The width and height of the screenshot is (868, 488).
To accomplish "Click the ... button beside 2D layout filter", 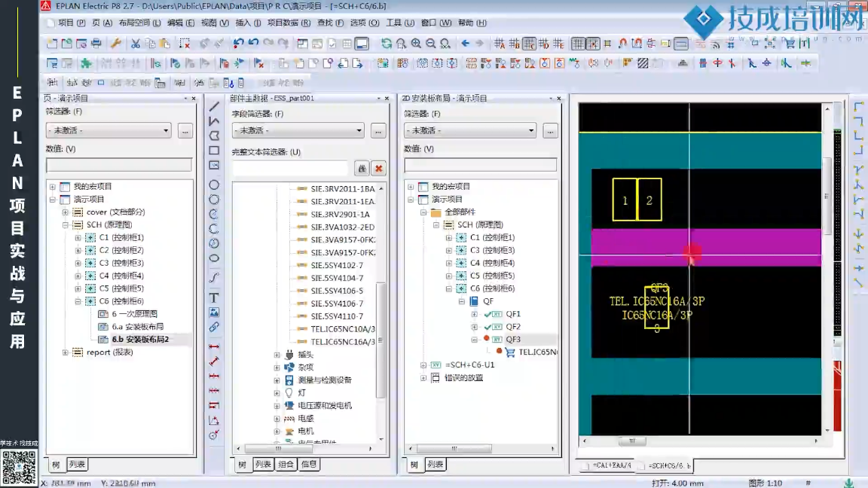I will 550,131.
